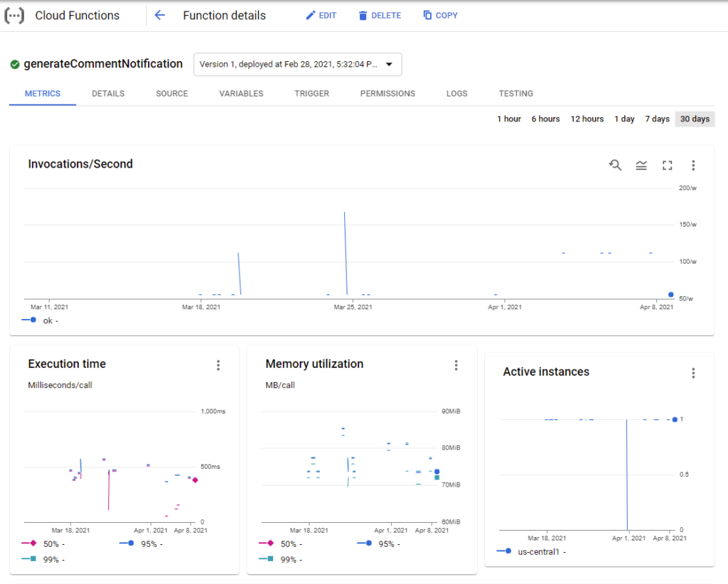This screenshot has height=584, width=728.
Task: Click the Memory utilization chart title
Action: (314, 364)
